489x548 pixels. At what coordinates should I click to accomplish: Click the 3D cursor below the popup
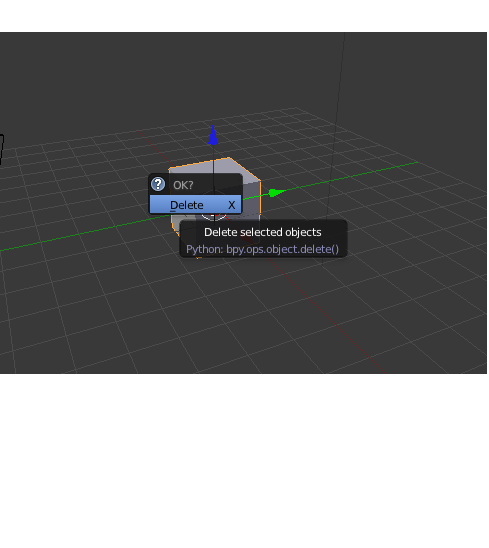point(214,217)
